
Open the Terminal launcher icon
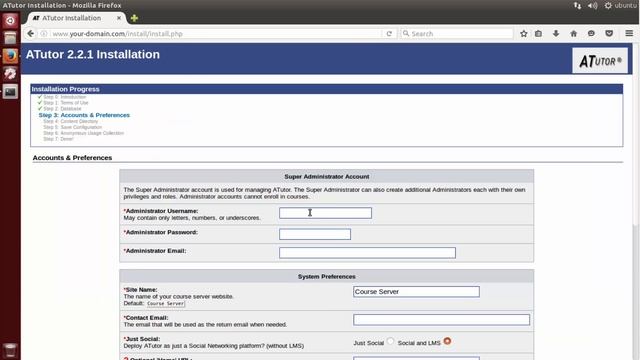[10, 91]
